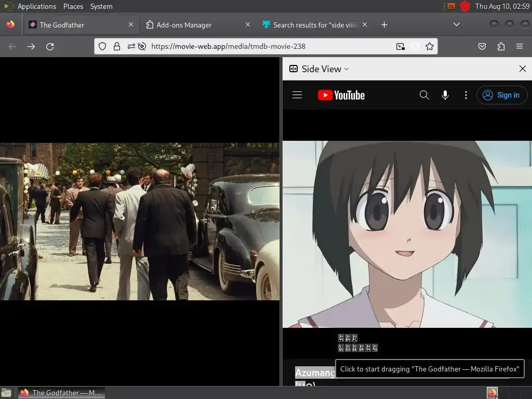Click the YouTube logo
532x399 pixels.
(x=341, y=96)
